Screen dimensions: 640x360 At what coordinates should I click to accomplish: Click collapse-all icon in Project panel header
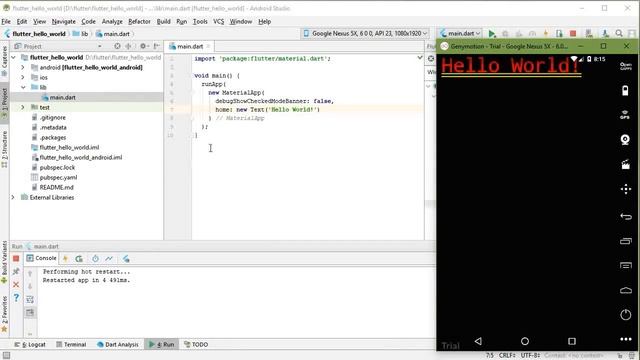coord(129,46)
